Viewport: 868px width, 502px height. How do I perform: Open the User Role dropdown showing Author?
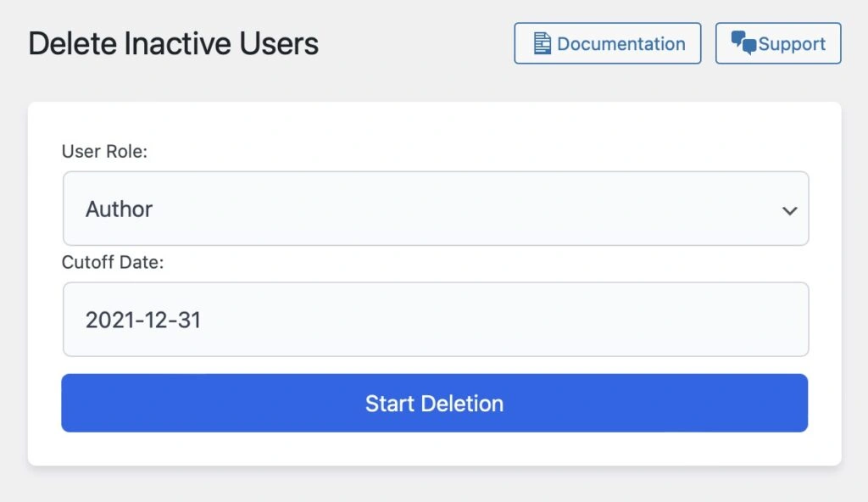click(x=436, y=209)
